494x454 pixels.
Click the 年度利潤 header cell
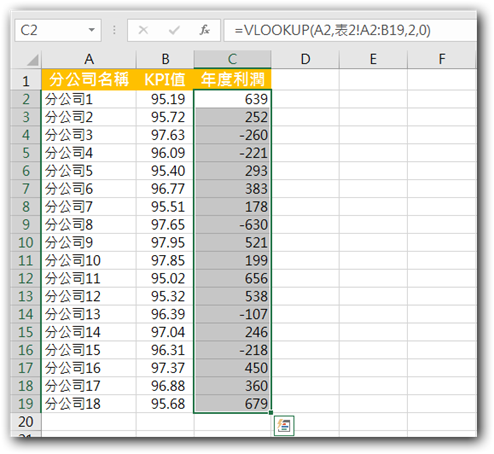click(x=232, y=80)
